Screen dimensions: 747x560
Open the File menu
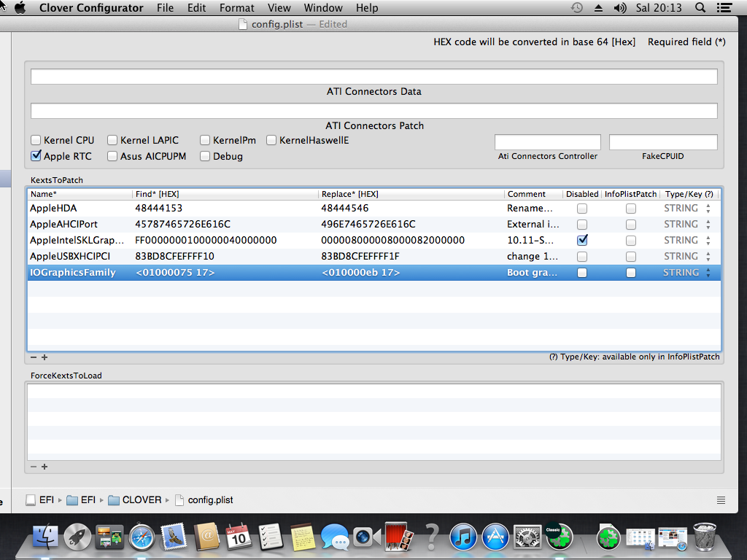166,8
